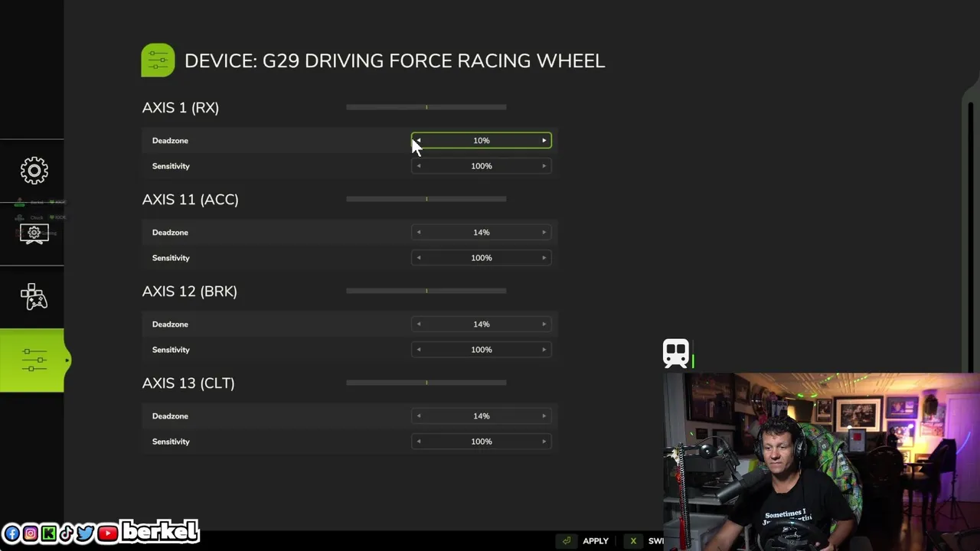Increase Axis 12 (BRK) Sensitivity with right arrow
The image size is (980, 551).
pos(544,350)
